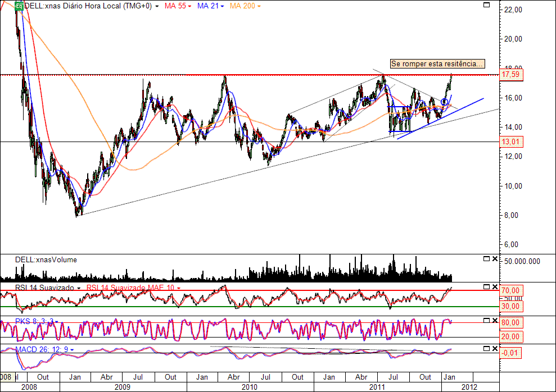Close the RSI 14 Suavizado panel

(x=495, y=287)
